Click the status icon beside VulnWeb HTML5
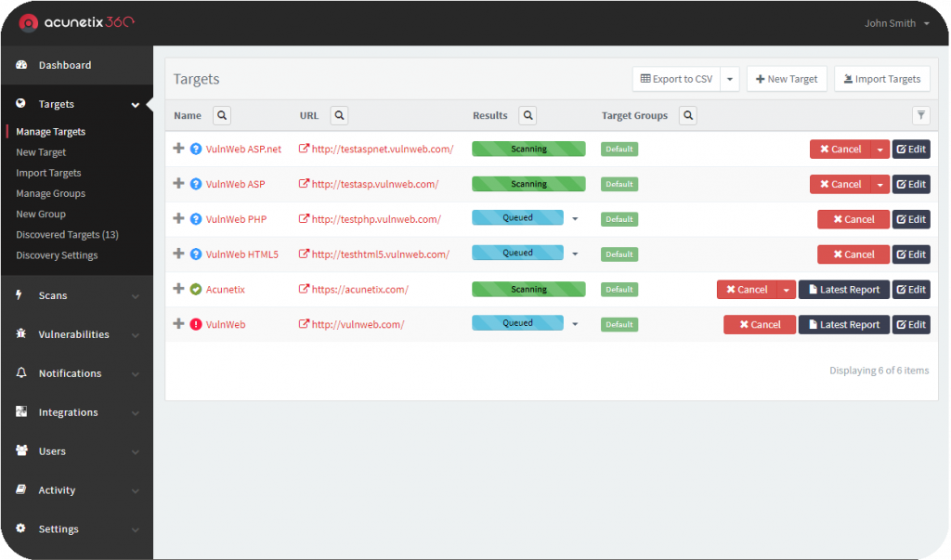 coord(196,254)
